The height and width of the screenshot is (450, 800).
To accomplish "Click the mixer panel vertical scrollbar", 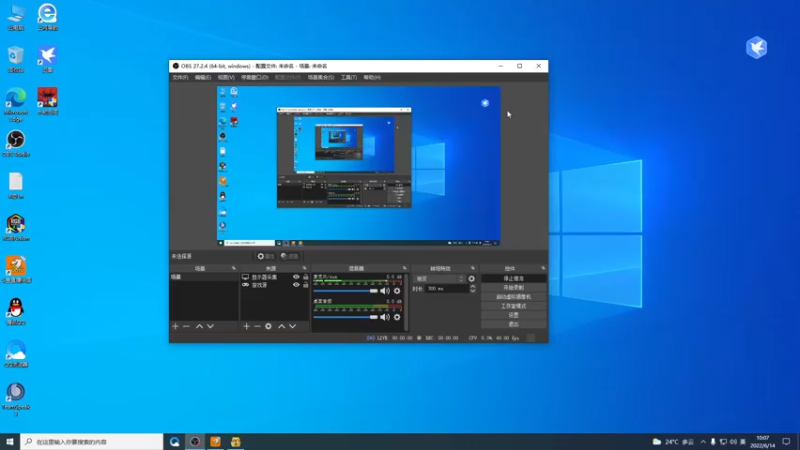I will (406, 302).
